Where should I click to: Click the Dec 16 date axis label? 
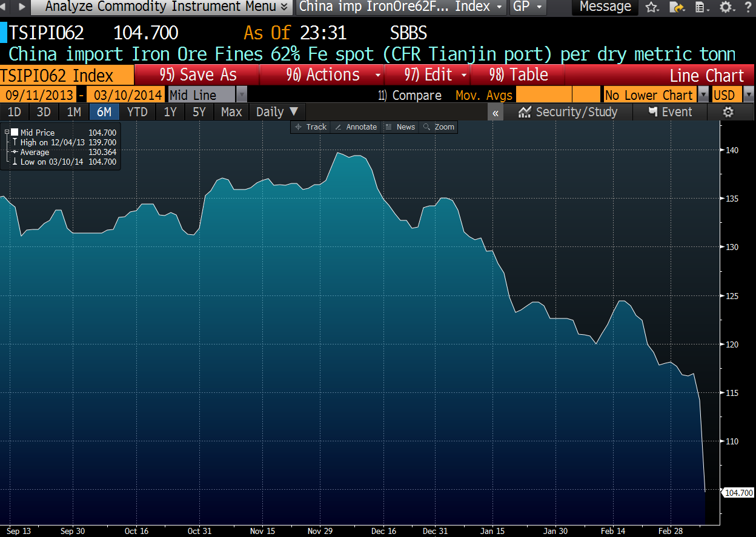point(383,531)
